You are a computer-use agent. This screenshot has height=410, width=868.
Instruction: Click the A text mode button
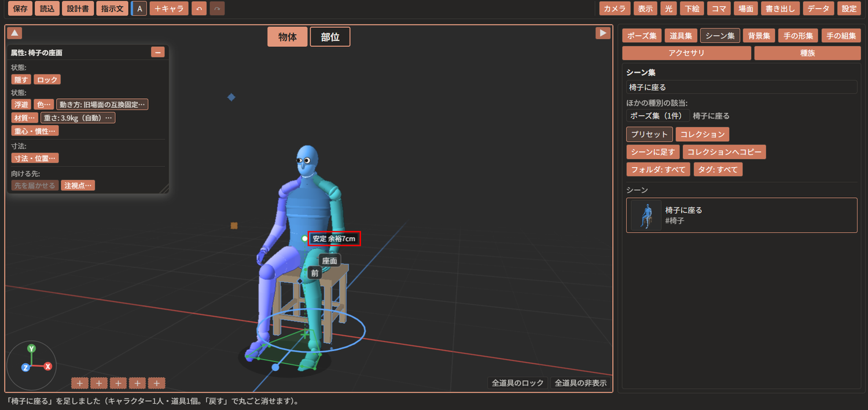pyautogui.click(x=139, y=9)
